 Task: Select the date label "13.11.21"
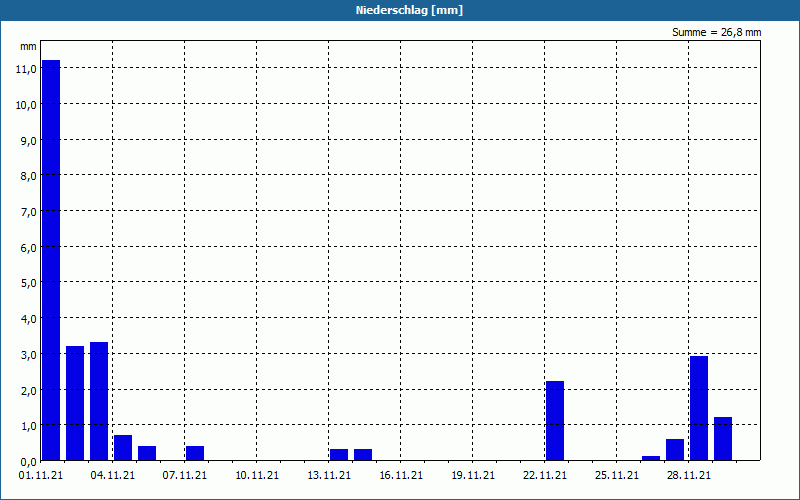click(x=329, y=476)
